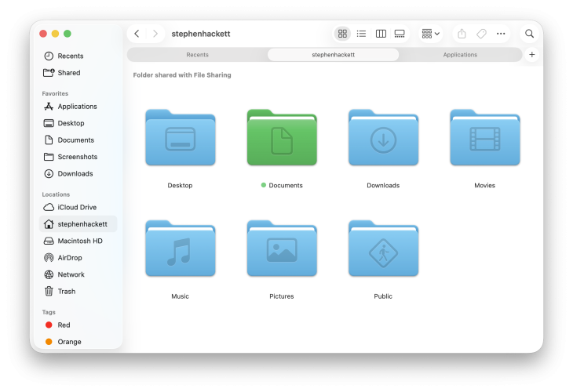
Task: Click the back navigation arrow
Action: (137, 34)
